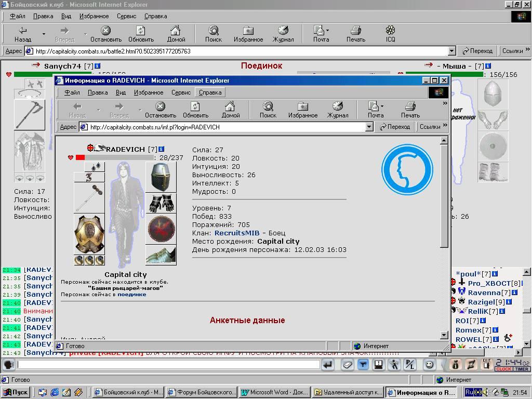Open Сервис menu in RADEVICH info window

[x=181, y=92]
